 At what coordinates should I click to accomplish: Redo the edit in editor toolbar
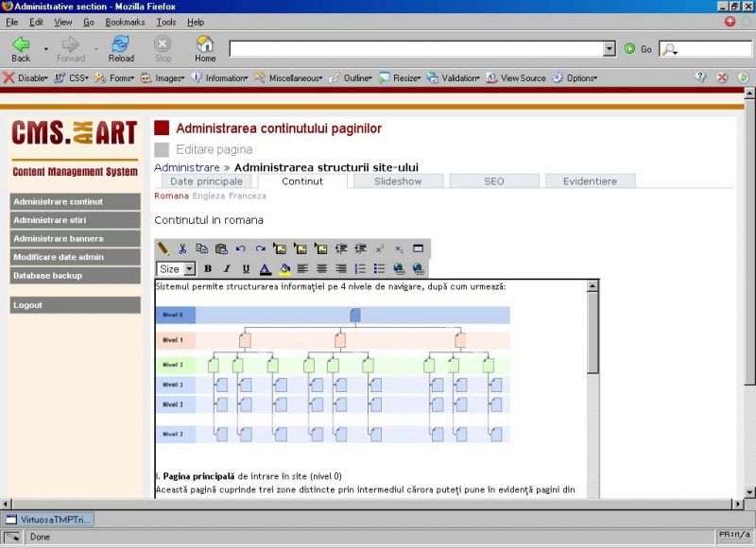[x=260, y=248]
